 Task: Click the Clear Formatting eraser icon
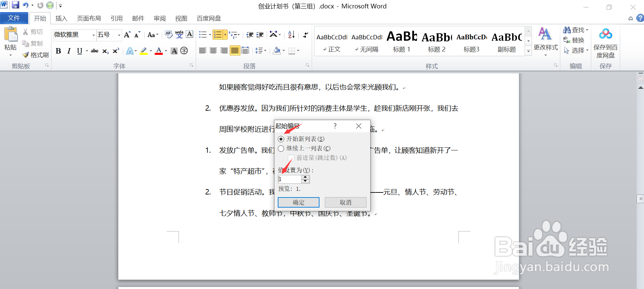tap(169, 34)
